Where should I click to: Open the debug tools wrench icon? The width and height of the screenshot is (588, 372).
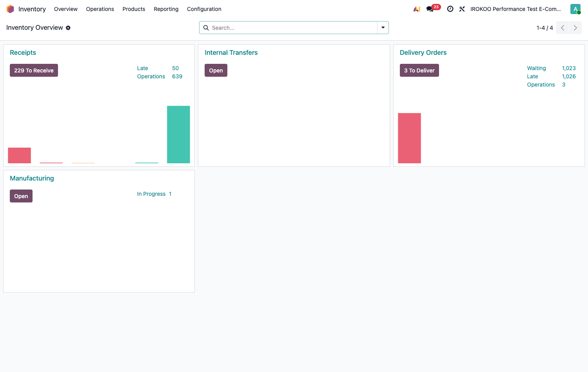tap(462, 9)
